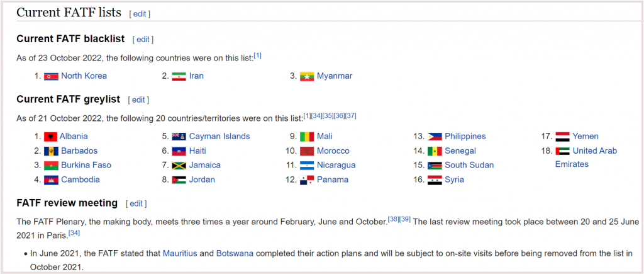The height and width of the screenshot is (274, 644).
Task: Click citation [39] in review meeting paragraph
Action: pyautogui.click(x=405, y=219)
